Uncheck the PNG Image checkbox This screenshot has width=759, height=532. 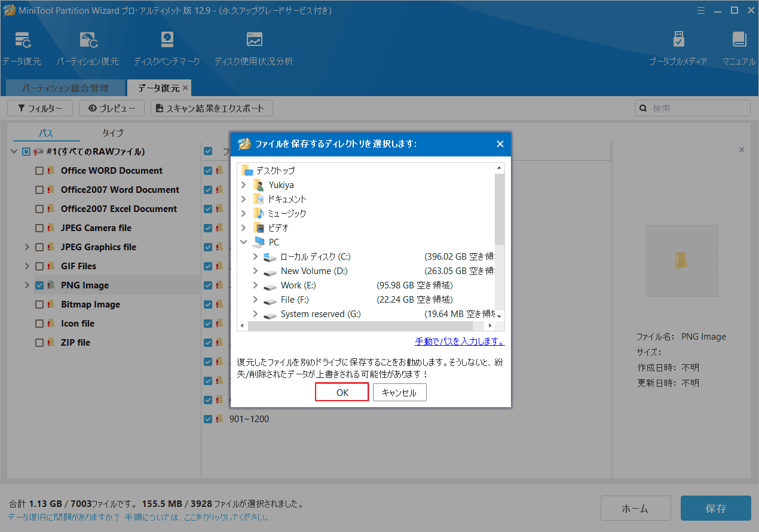[x=39, y=285]
